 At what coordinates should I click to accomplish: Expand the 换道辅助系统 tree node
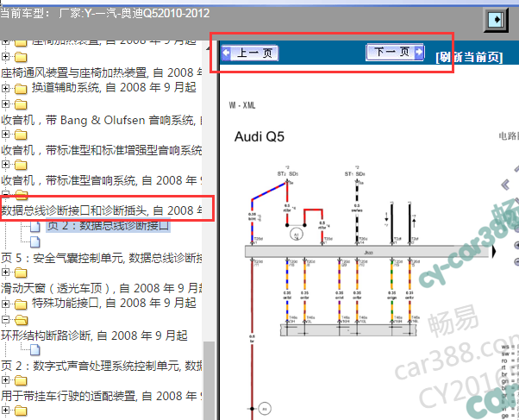click(5, 88)
